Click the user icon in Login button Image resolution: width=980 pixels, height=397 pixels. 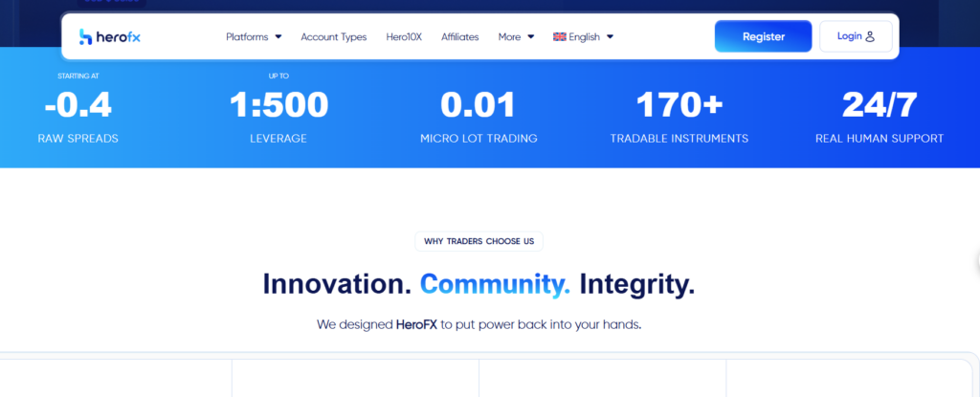[x=870, y=36]
